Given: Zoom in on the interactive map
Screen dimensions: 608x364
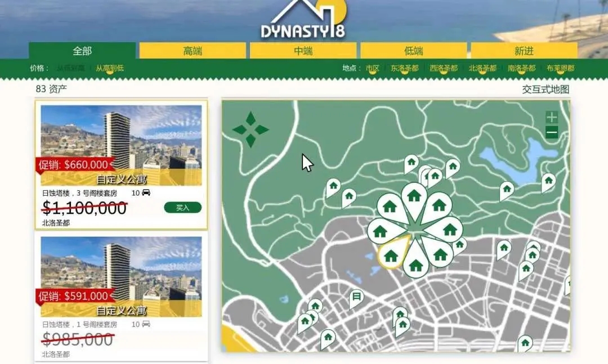Looking at the screenshot, I should point(552,117).
